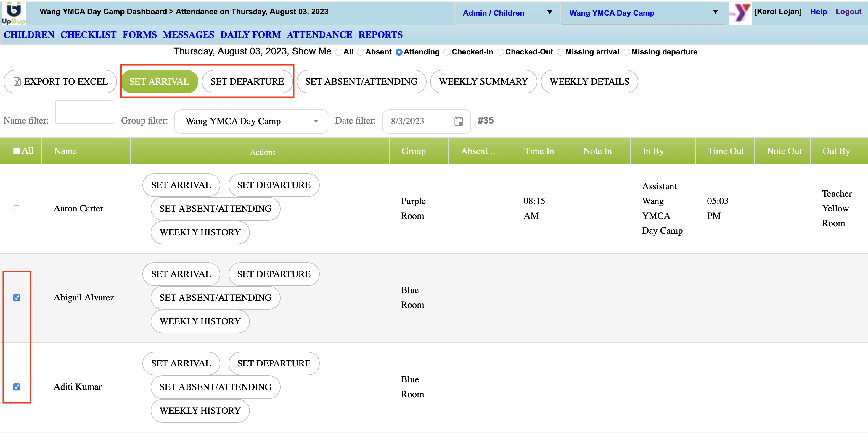
Task: Go to the REPORTS menu
Action: [380, 35]
